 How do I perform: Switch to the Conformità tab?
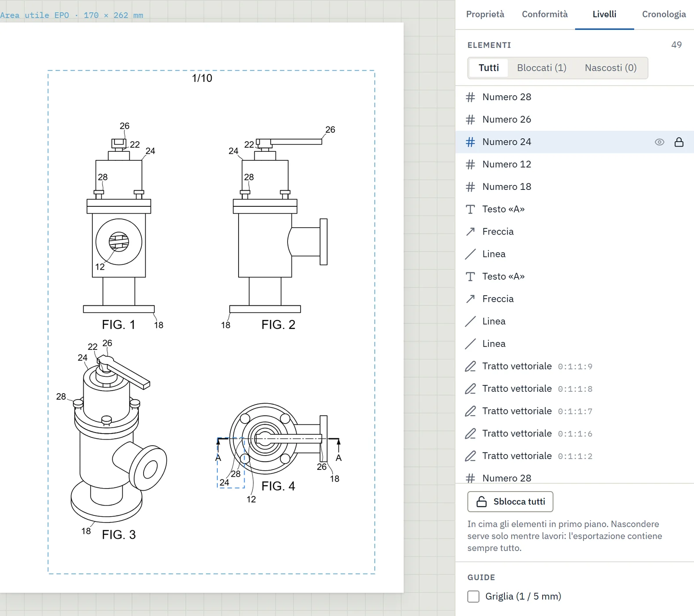point(544,14)
